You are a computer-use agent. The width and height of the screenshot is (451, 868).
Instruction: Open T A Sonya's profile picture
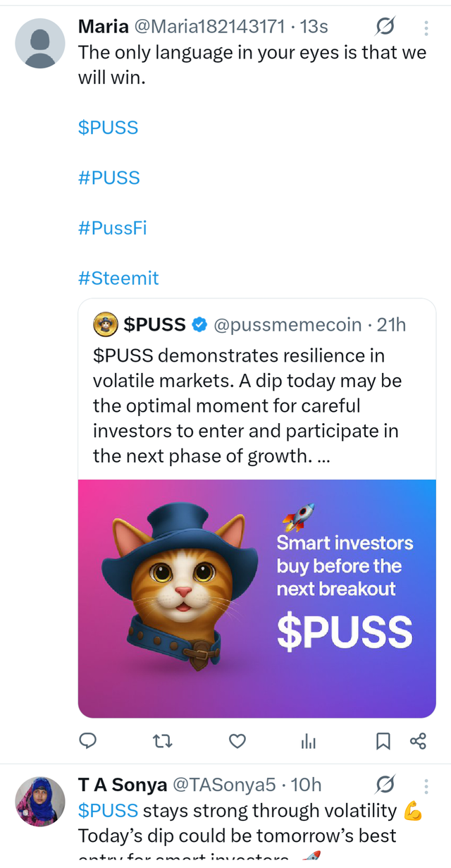pyautogui.click(x=41, y=802)
